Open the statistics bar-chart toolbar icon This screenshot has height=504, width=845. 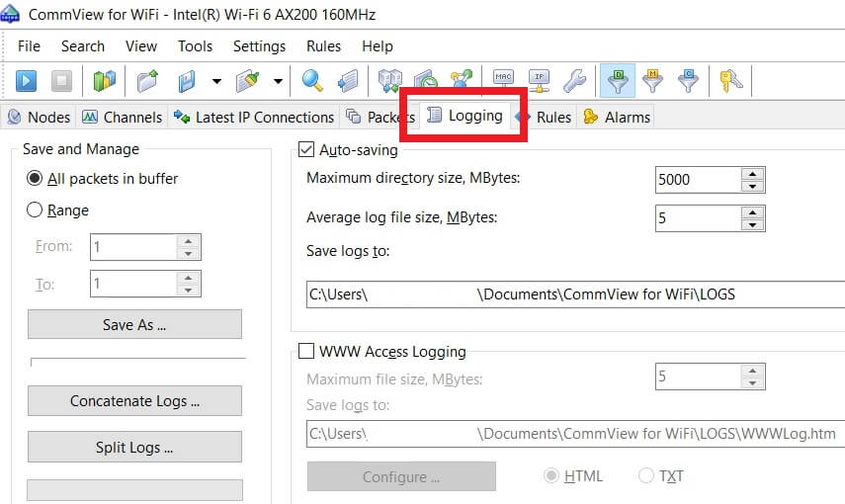click(104, 81)
